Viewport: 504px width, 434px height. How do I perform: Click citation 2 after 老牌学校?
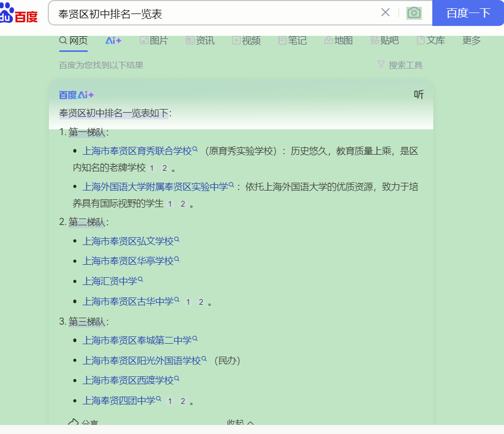tap(165, 168)
